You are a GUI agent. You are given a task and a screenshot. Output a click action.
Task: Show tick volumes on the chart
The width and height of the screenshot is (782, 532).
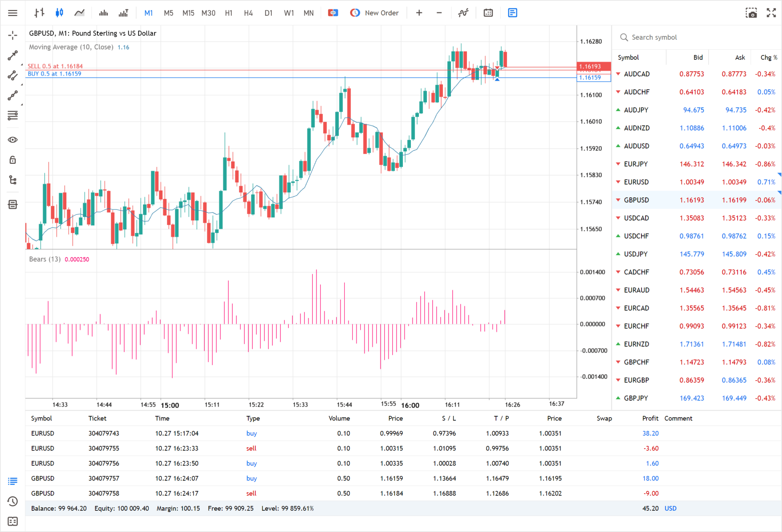tap(123, 13)
